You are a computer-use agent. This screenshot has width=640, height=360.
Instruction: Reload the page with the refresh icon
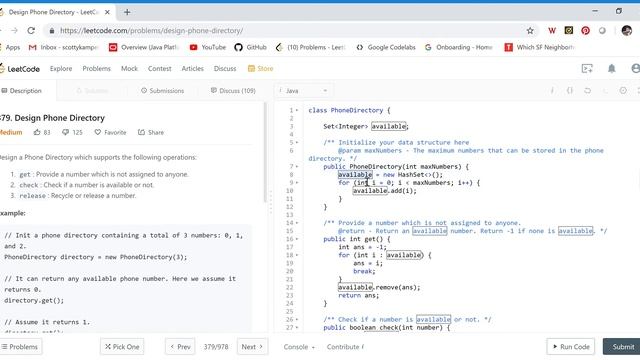[x=31, y=31]
